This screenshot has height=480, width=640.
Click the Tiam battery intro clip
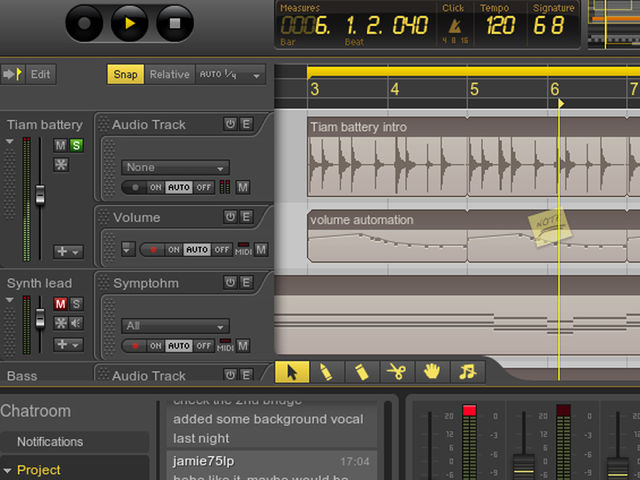coord(387,157)
